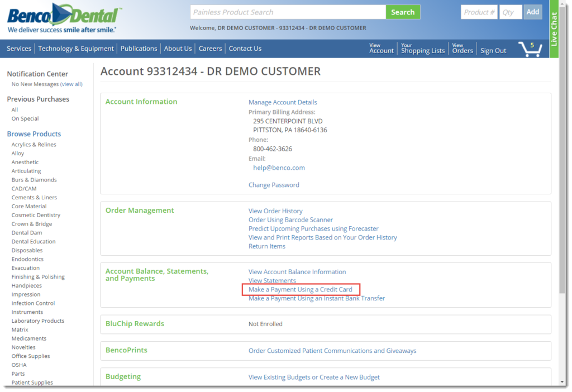Browse the Disposables category

tap(27, 250)
